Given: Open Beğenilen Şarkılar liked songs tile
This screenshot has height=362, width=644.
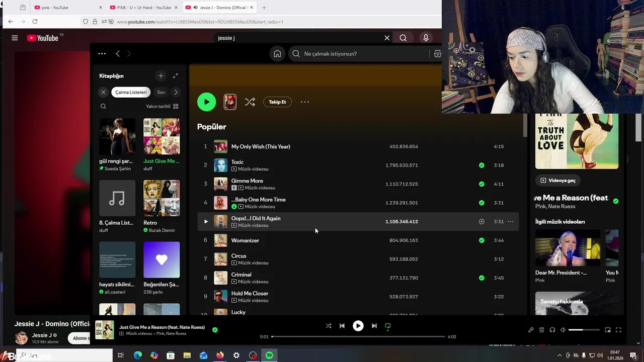Looking at the screenshot, I should [162, 260].
